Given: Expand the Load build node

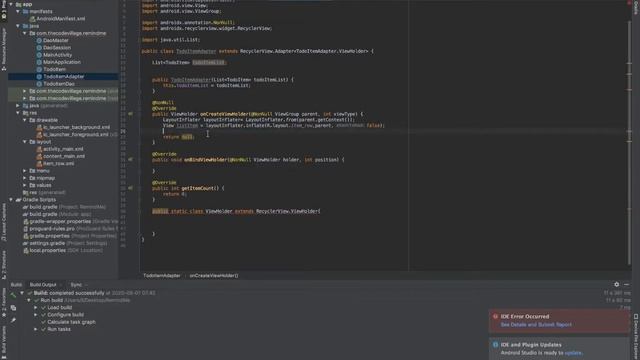Looking at the screenshot, I should (x=36, y=307).
